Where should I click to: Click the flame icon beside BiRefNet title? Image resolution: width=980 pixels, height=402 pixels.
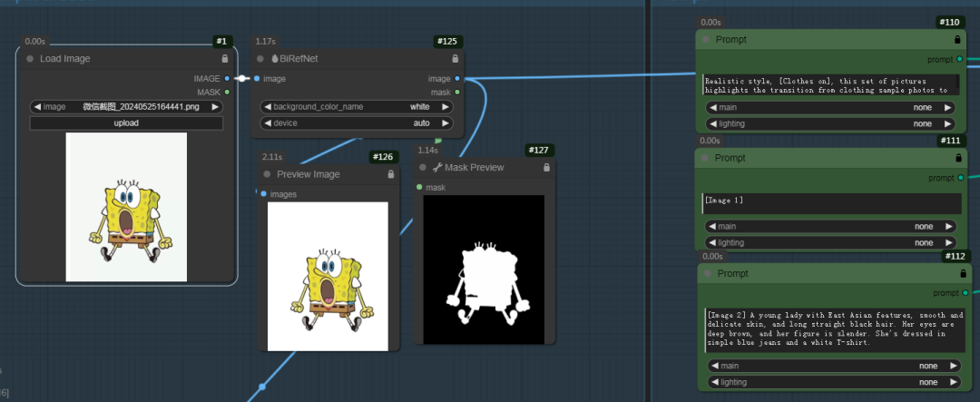(x=274, y=59)
